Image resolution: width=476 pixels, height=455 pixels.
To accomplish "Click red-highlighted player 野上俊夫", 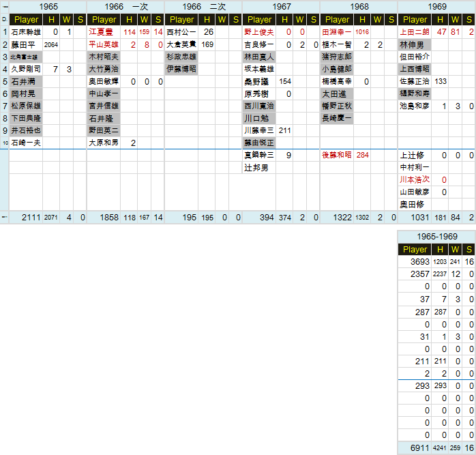I will [x=259, y=32].
